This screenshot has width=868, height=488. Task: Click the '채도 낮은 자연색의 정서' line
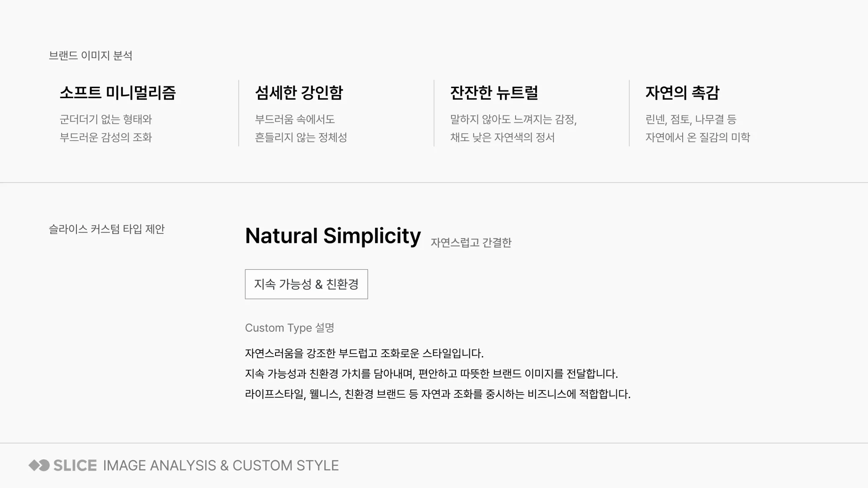point(503,138)
